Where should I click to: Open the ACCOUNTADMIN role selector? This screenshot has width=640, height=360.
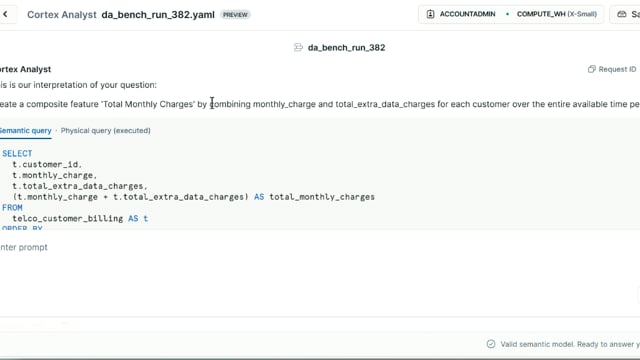click(462, 14)
